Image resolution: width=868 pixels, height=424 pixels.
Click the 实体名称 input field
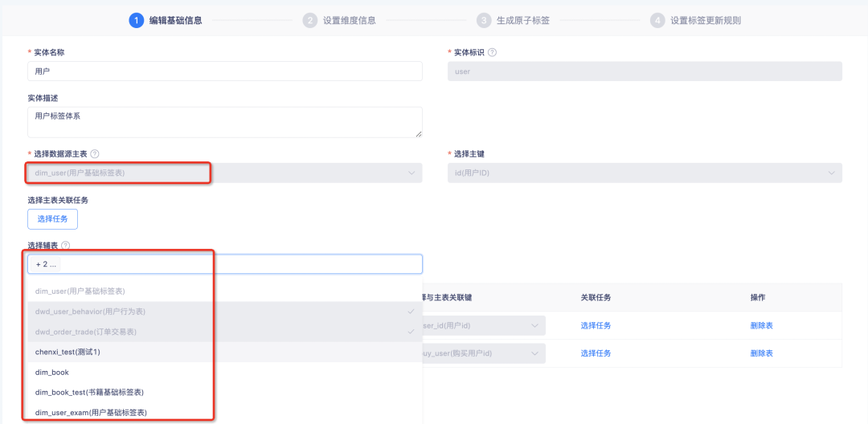[x=224, y=71]
